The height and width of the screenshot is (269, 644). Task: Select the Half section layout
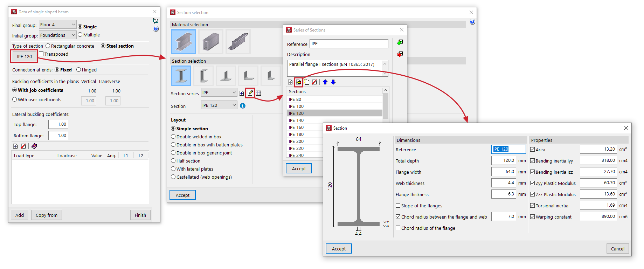tap(173, 161)
